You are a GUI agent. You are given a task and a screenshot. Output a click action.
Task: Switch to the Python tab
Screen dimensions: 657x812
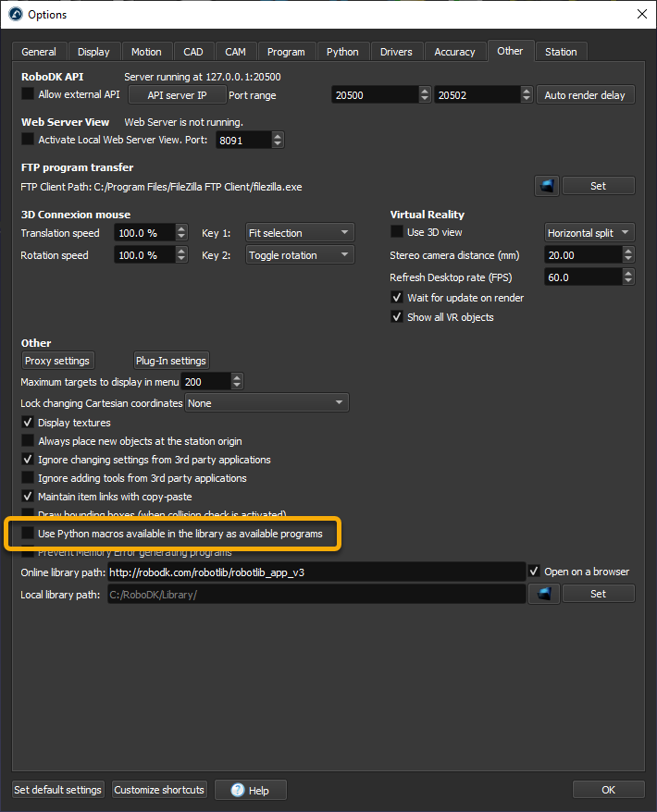pyautogui.click(x=342, y=52)
